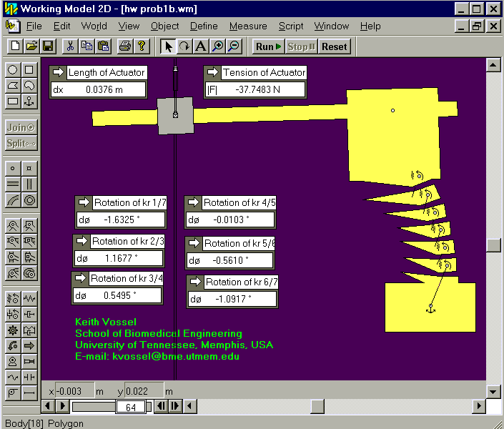Click the Join button
Image resolution: width=504 pixels, height=429 pixels.
pos(21,127)
